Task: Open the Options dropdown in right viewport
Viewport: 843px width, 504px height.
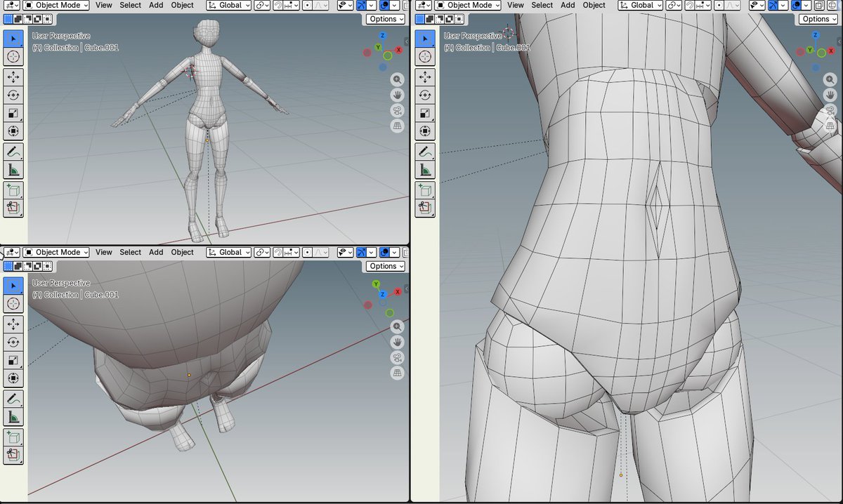Action: pos(818,19)
